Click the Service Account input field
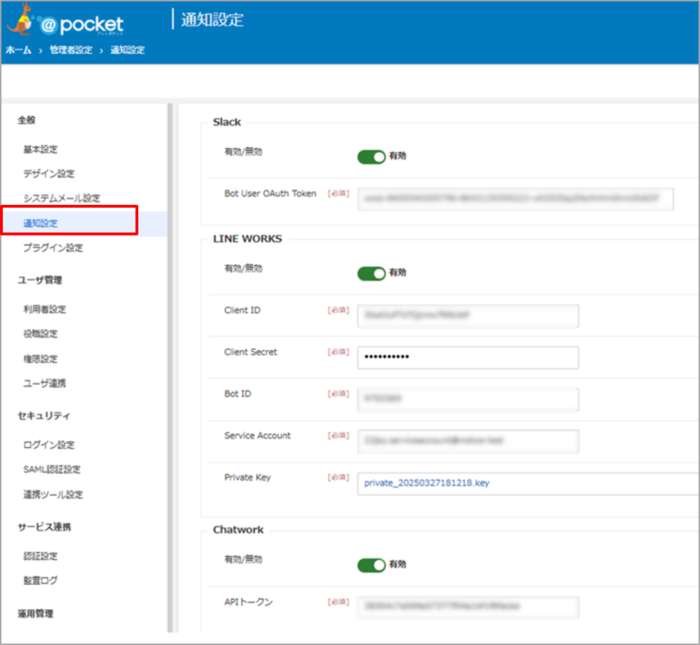The height and width of the screenshot is (645, 700). click(468, 441)
